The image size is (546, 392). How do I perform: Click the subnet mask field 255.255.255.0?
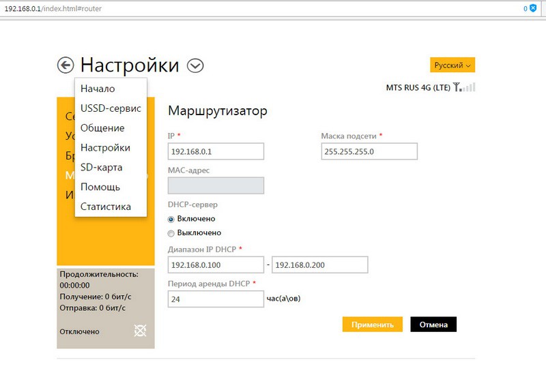pyautogui.click(x=369, y=151)
